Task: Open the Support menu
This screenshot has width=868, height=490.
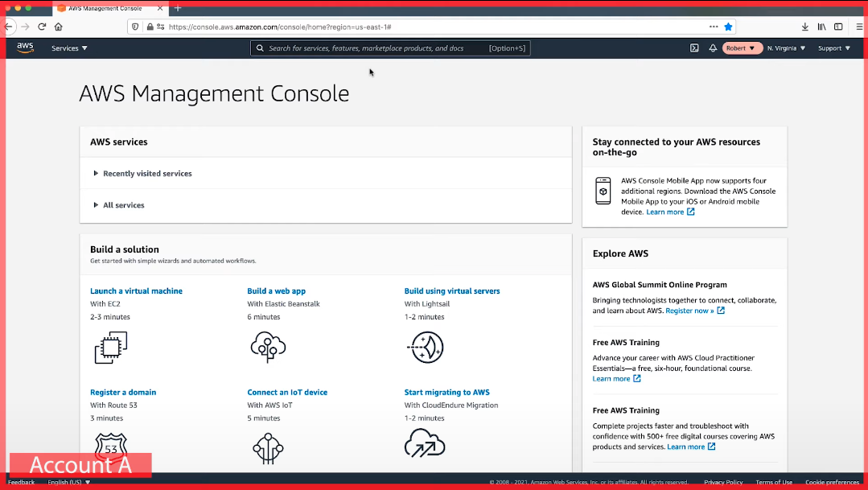Action: click(x=834, y=48)
